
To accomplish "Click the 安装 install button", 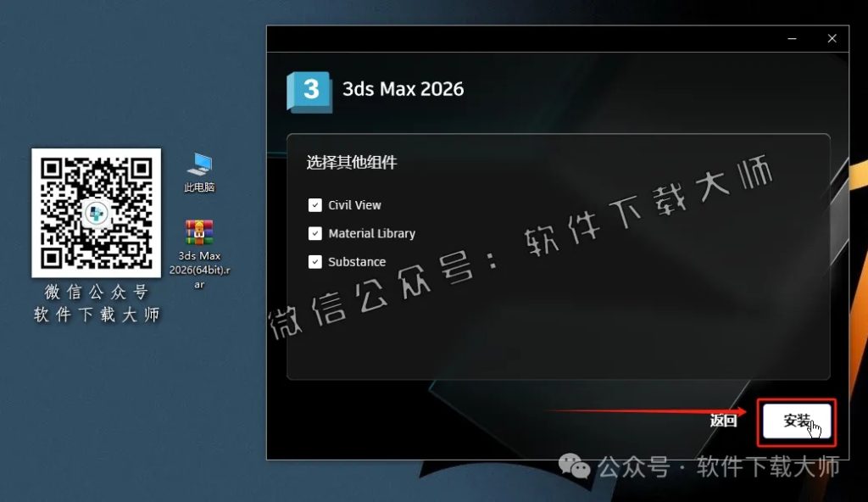I will tap(795, 420).
